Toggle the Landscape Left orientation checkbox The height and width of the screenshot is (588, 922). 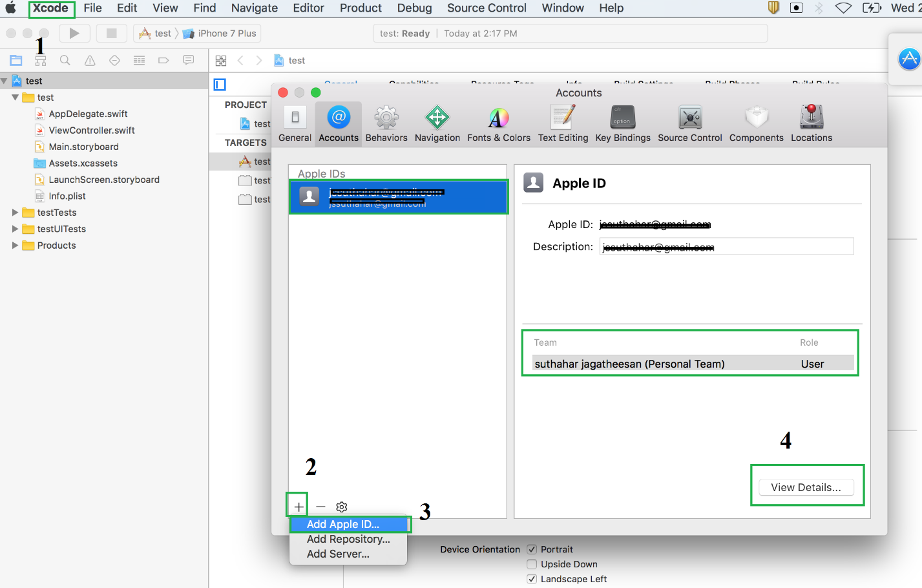(532, 579)
